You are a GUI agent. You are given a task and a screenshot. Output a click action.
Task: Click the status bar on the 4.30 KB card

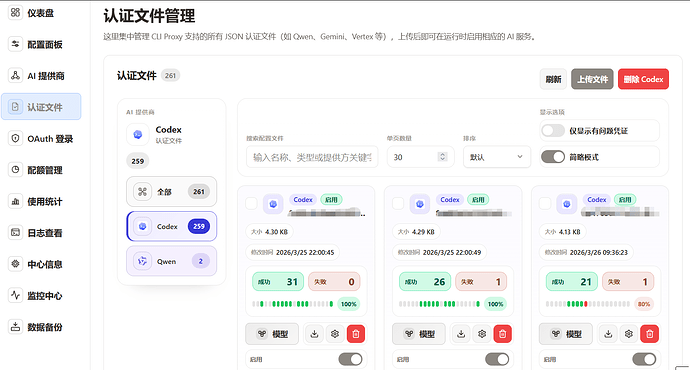click(293, 304)
